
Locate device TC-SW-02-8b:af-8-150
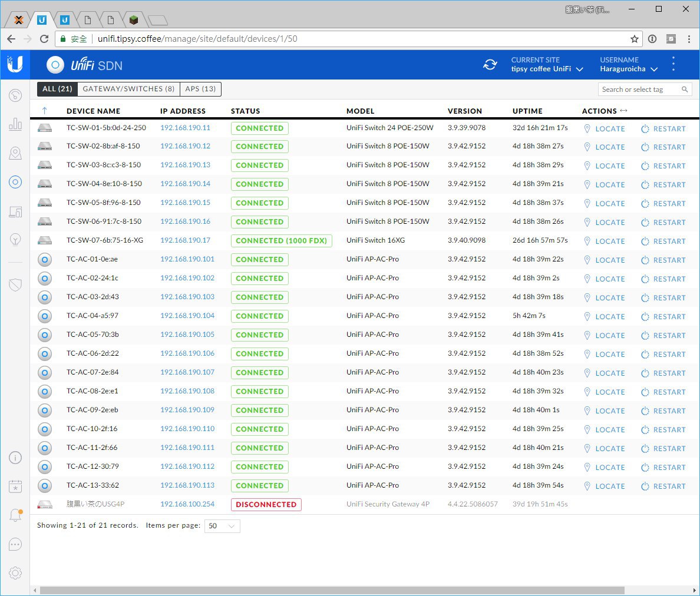pos(605,147)
